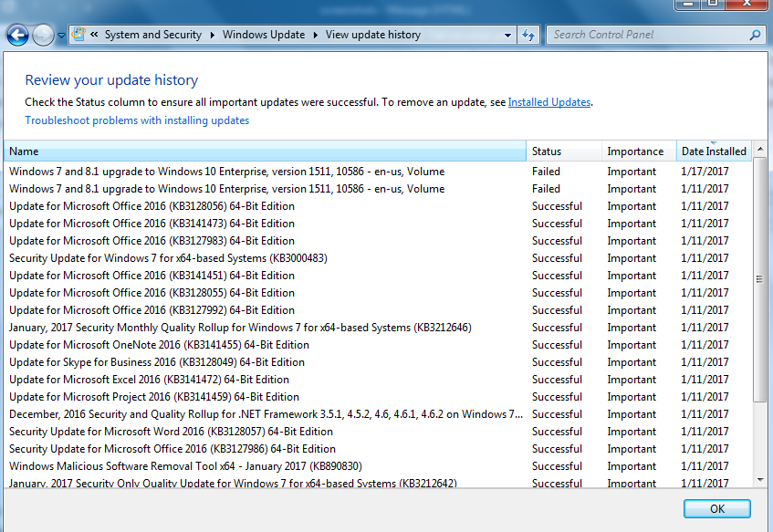
Task: Click the search magnifier icon
Action: click(755, 35)
